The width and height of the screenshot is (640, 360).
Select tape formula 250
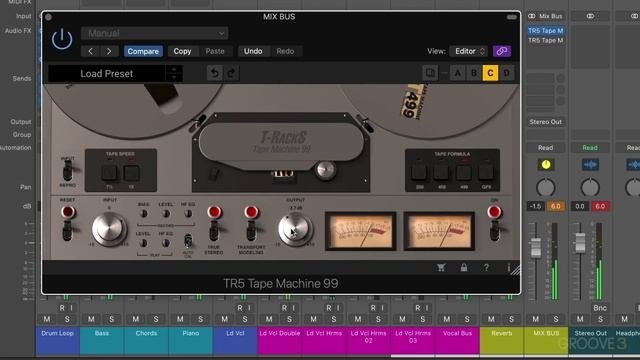coord(419,172)
